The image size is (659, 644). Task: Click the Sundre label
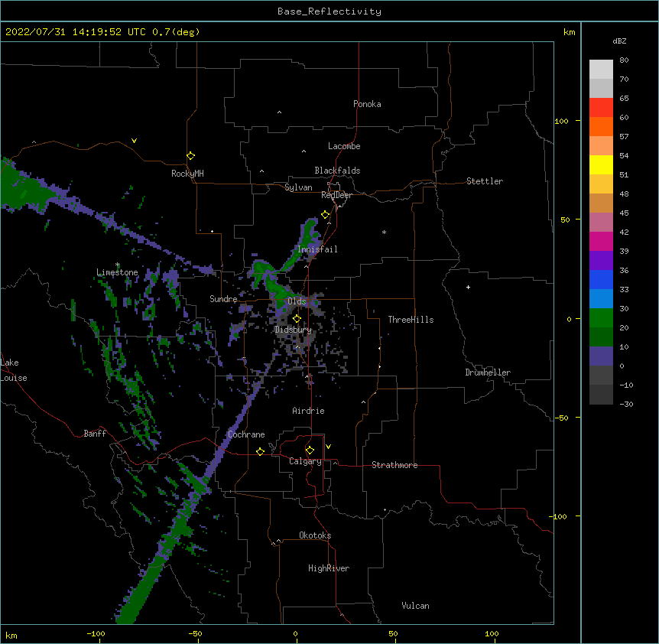tap(223, 299)
